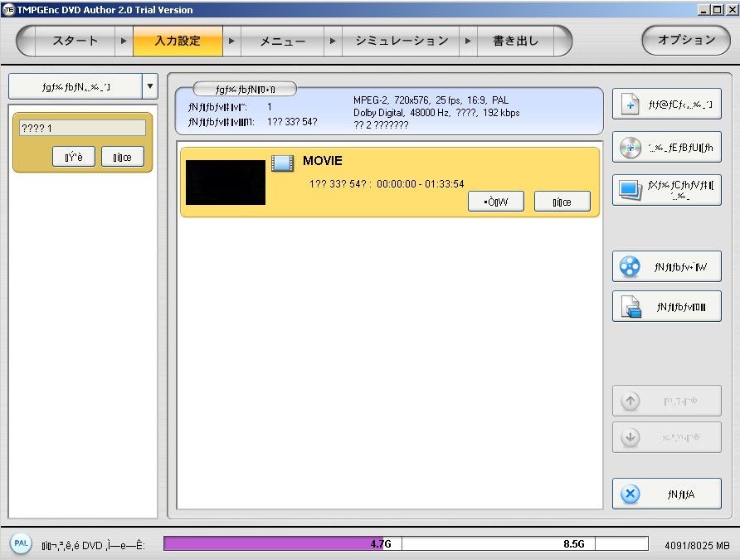Click the add slideshow monitor icon button
The image size is (740, 560).
tap(667, 190)
